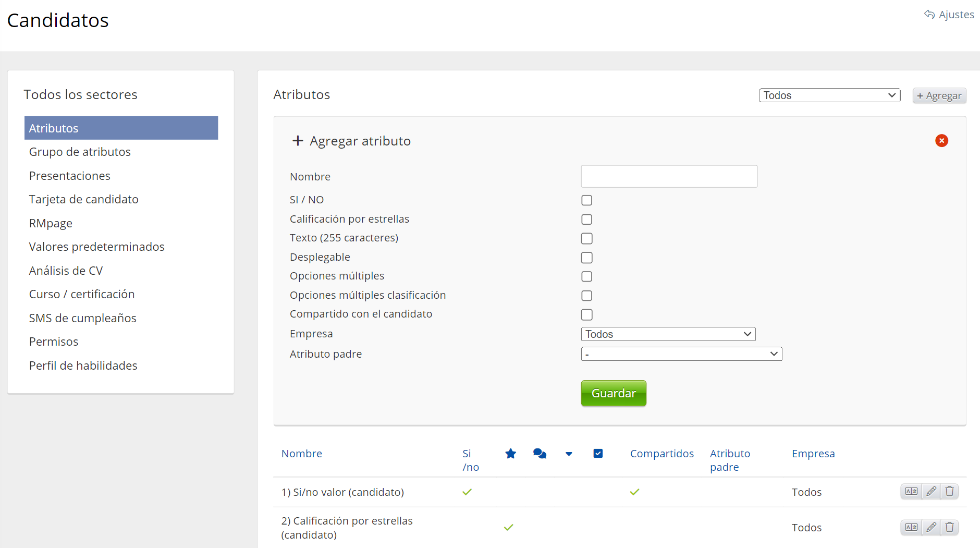
Task: Close the Agregar atributo panel
Action: coord(941,141)
